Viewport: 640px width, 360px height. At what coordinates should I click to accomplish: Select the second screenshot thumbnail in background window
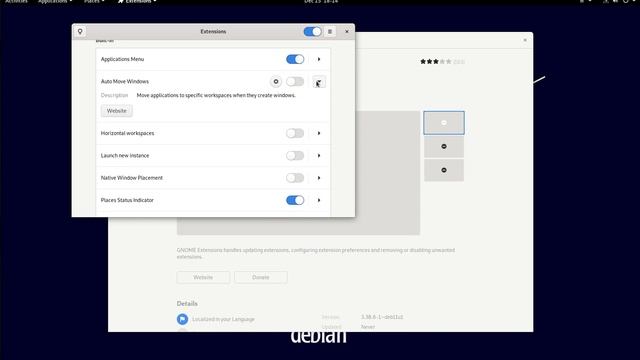[444, 147]
